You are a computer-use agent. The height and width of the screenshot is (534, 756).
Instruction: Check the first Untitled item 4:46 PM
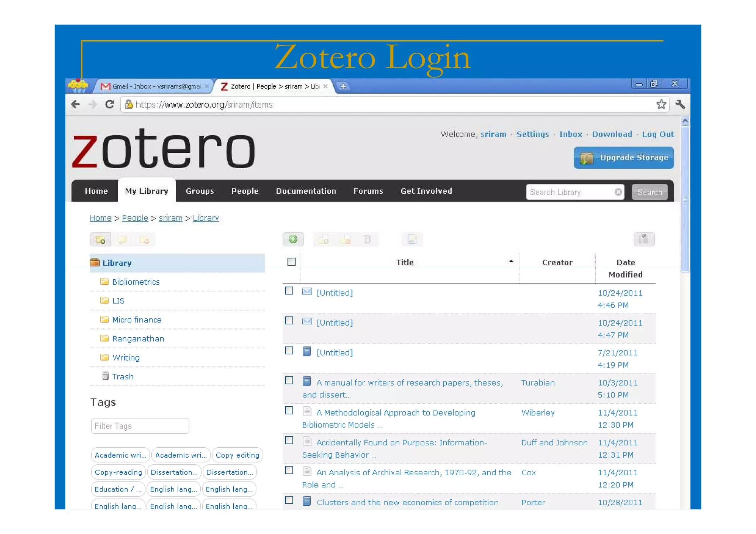[289, 291]
